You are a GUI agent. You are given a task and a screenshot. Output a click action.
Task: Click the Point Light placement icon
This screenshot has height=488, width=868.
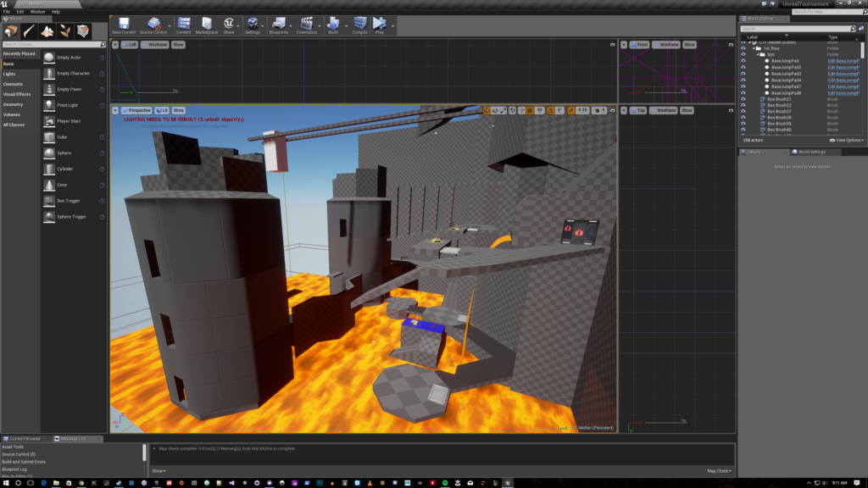49,105
